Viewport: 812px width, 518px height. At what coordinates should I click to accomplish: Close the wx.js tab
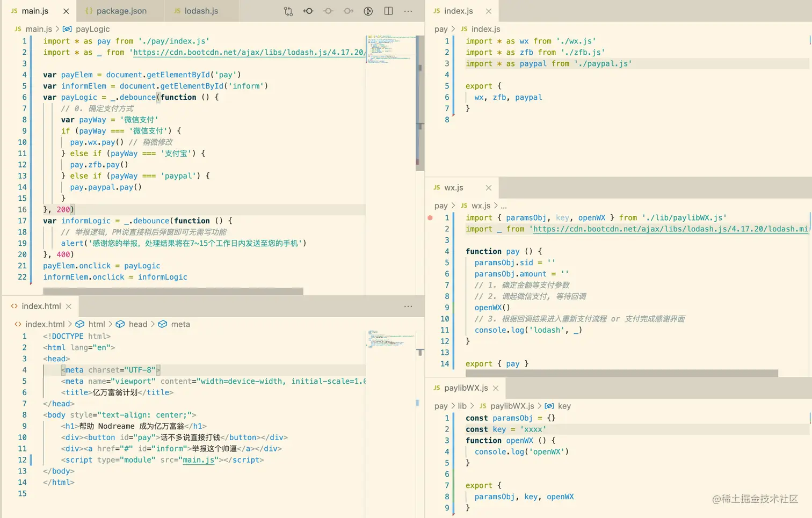[x=488, y=187]
